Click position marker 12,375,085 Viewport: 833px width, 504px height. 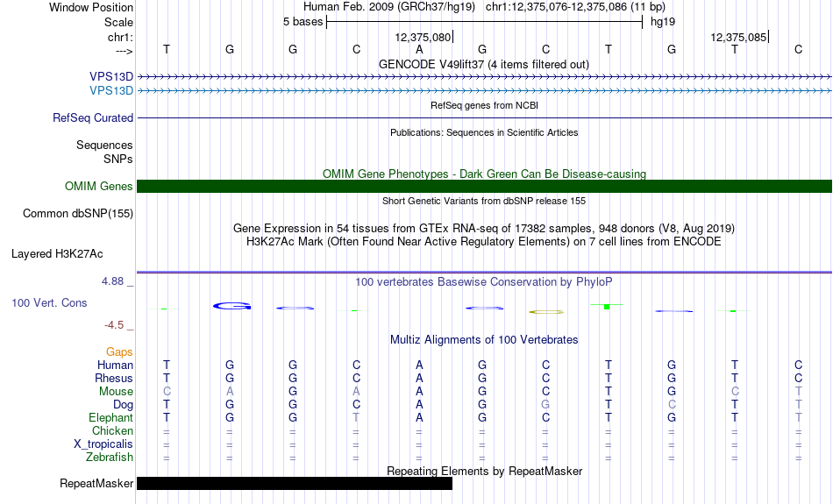(x=738, y=37)
